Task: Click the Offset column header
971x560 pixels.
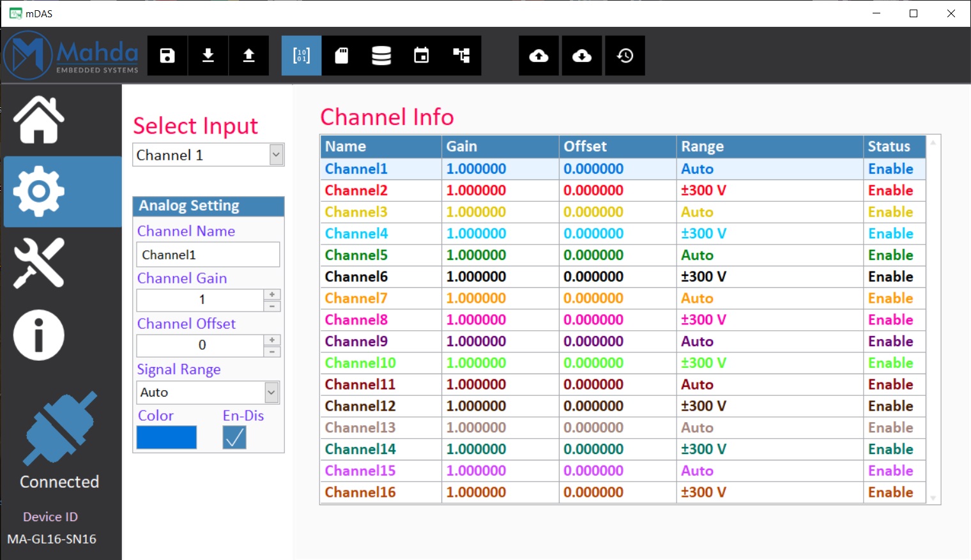Action: click(x=618, y=146)
